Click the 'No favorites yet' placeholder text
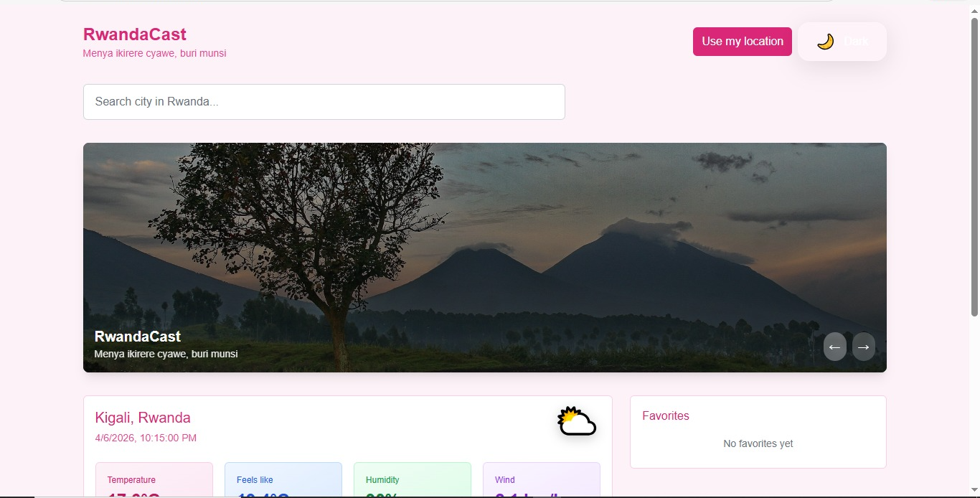 click(x=758, y=443)
